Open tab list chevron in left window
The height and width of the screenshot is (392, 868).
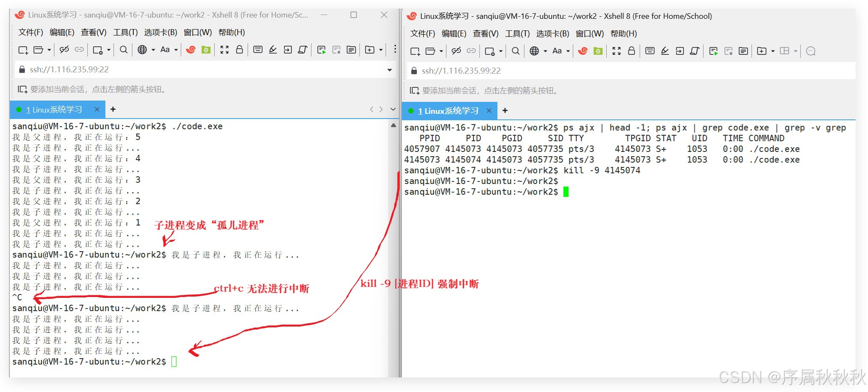point(393,109)
